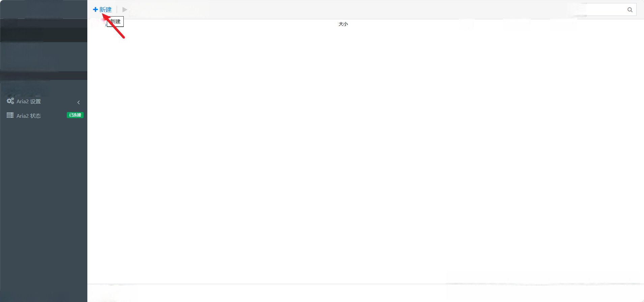
Task: Select the Aria2 设置 sidebar menu item
Action: pos(44,101)
